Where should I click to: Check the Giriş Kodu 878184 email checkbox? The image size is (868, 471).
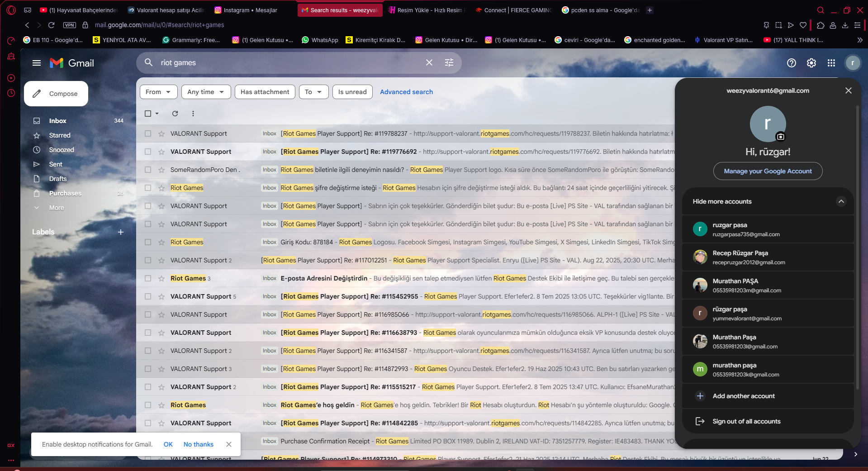tap(148, 242)
